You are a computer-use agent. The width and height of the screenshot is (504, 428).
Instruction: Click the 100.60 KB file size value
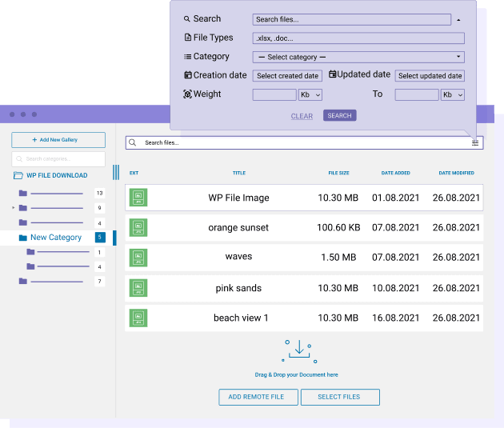[x=338, y=227]
